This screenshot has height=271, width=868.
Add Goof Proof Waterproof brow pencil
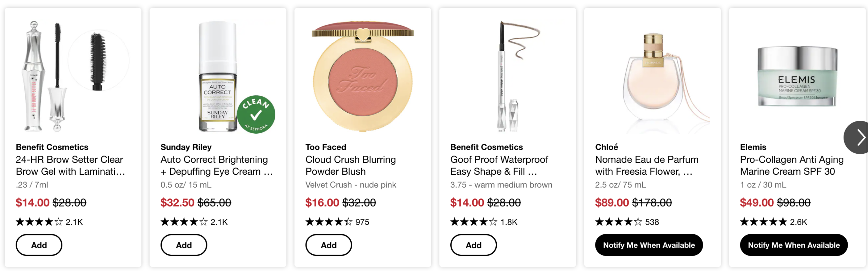coord(473,245)
